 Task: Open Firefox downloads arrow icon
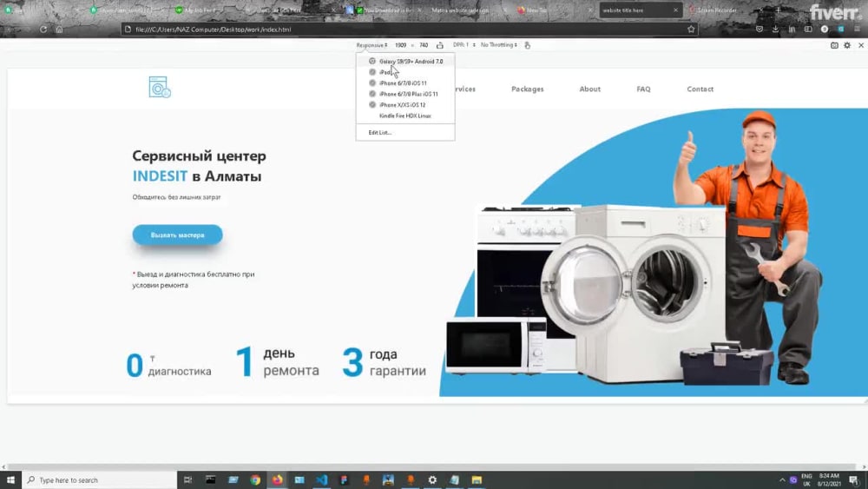click(x=775, y=30)
